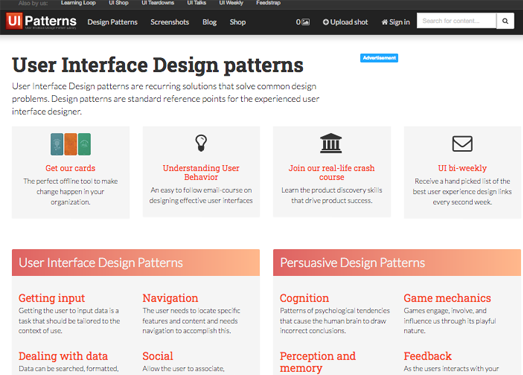Click text 'Receive a hand picked list of the'

pyautogui.click(x=462, y=181)
